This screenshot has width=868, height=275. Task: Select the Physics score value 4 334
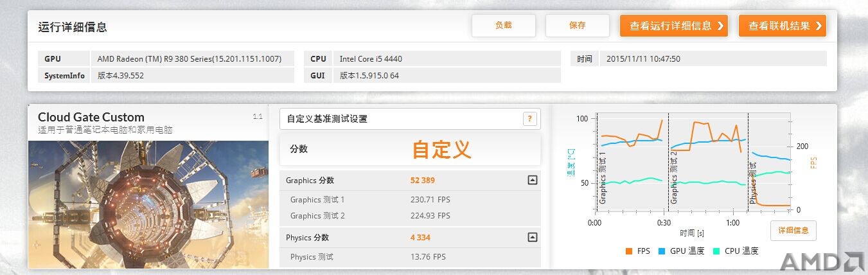coord(420,238)
